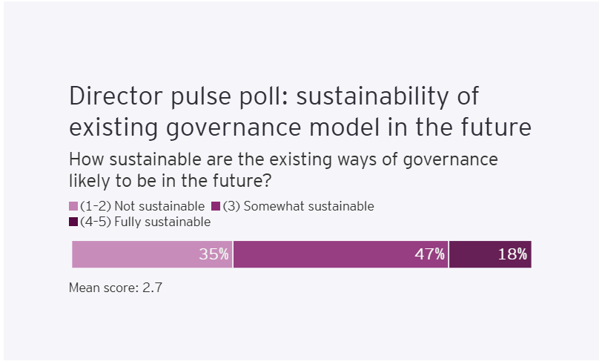Viewport: 602px width, 364px height.
Task: Click the light pink Not sustainable legend swatch
Action: point(73,207)
